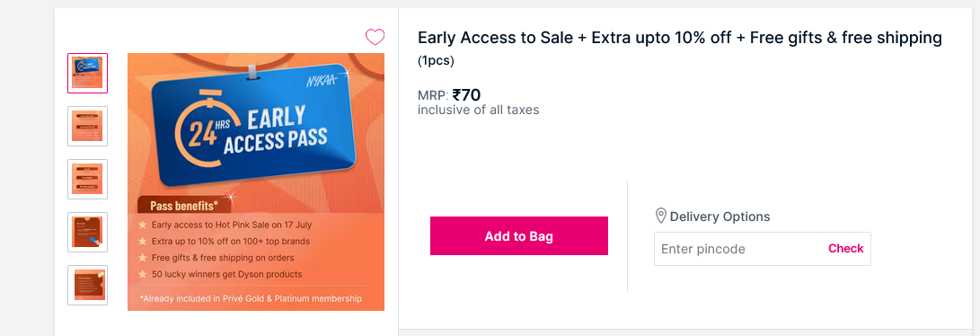Click the star beside Free gifts & free shipping
Screen dimensions: 980x336
click(x=143, y=258)
